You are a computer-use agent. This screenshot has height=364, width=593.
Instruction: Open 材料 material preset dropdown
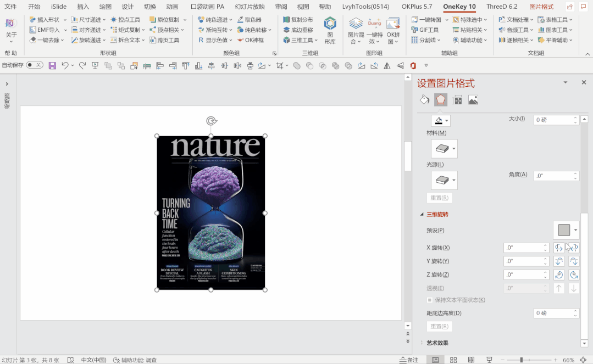[x=445, y=149]
